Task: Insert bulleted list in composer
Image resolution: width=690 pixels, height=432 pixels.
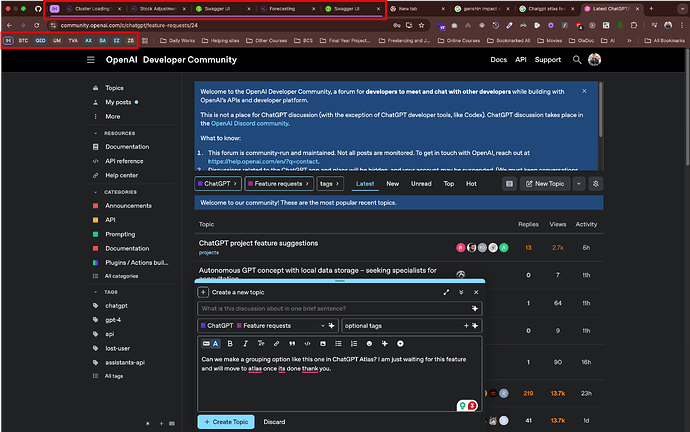Action: 338,344
